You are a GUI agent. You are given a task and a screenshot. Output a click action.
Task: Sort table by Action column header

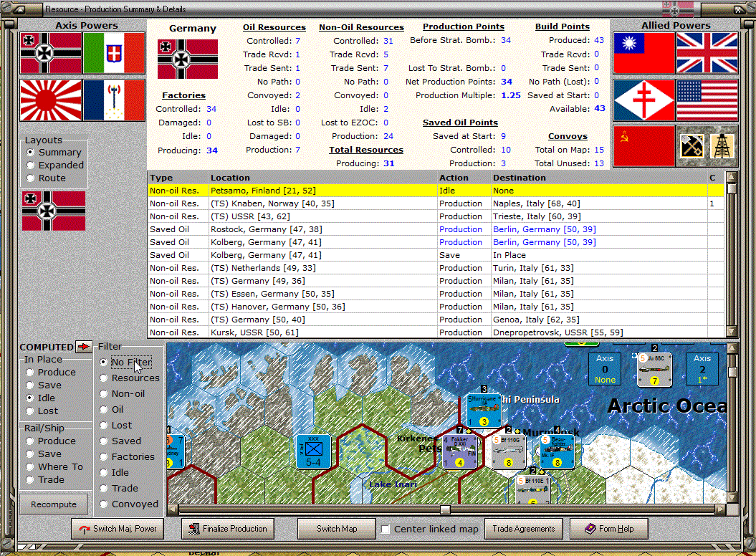[x=464, y=178]
